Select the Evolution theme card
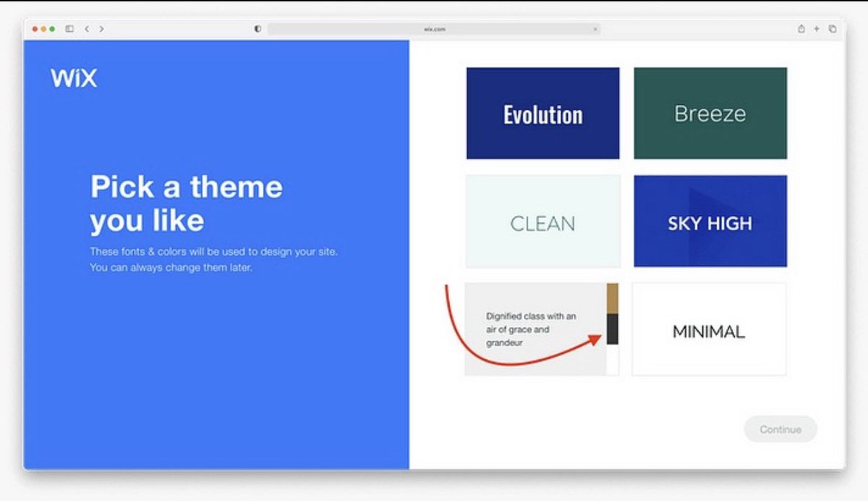Image resolution: width=868 pixels, height=501 pixels. (542, 113)
